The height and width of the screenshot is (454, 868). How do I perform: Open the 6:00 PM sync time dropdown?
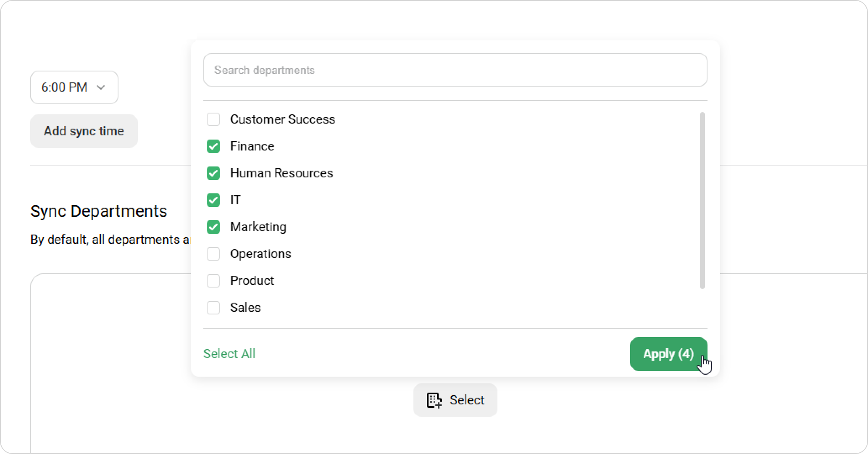point(74,87)
